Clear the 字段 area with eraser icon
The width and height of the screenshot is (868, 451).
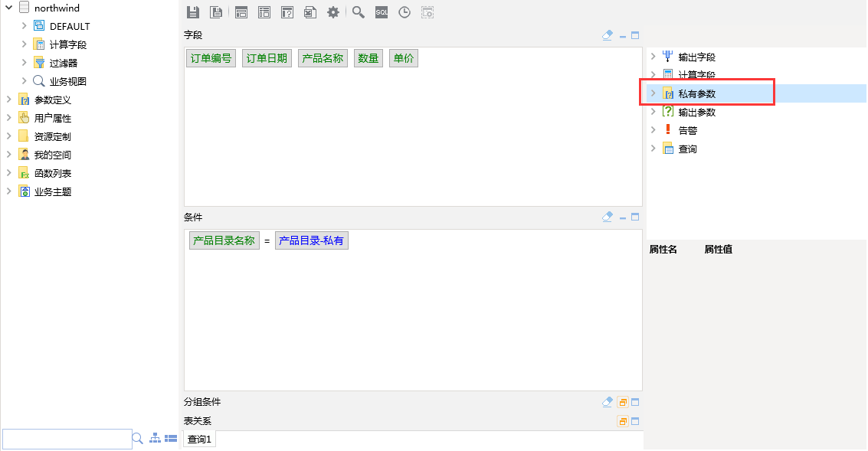(x=608, y=35)
